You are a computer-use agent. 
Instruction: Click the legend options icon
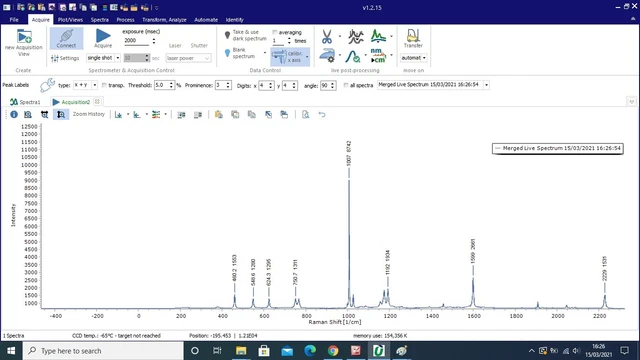pos(156,115)
